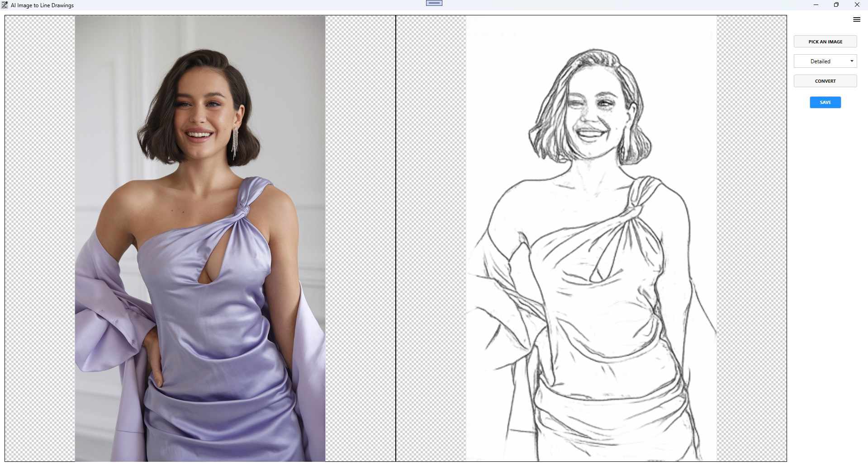
Task: Click the dropdown arrow beside Detailed
Action: [852, 61]
